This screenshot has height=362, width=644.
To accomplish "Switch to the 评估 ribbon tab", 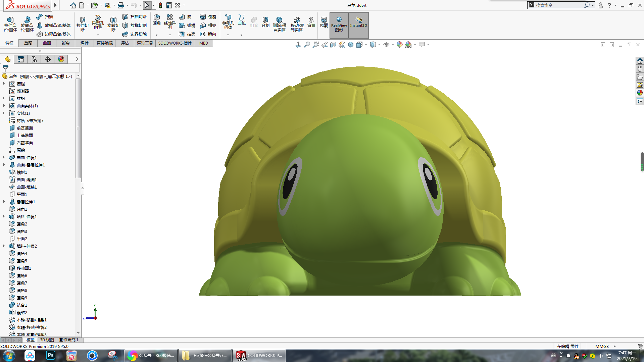I will point(125,43).
